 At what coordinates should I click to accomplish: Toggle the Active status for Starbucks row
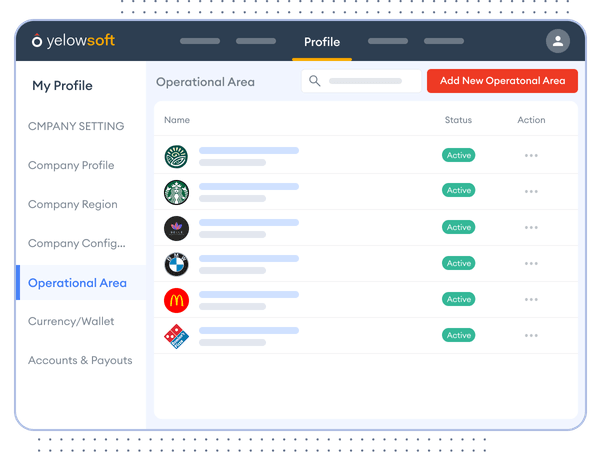(459, 191)
